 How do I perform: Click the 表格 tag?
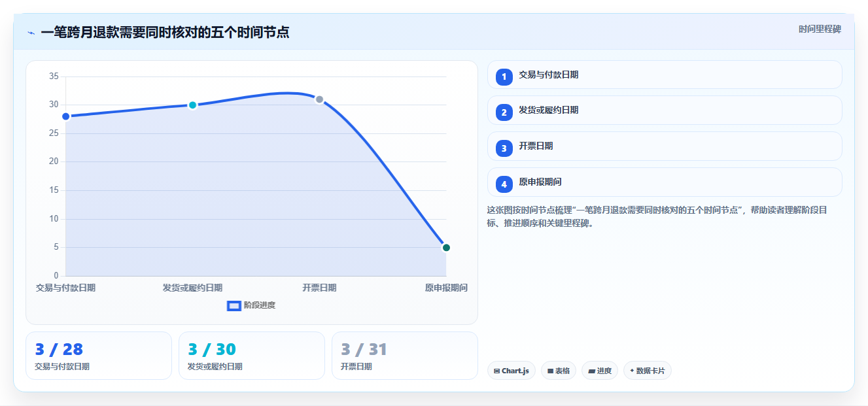click(559, 371)
